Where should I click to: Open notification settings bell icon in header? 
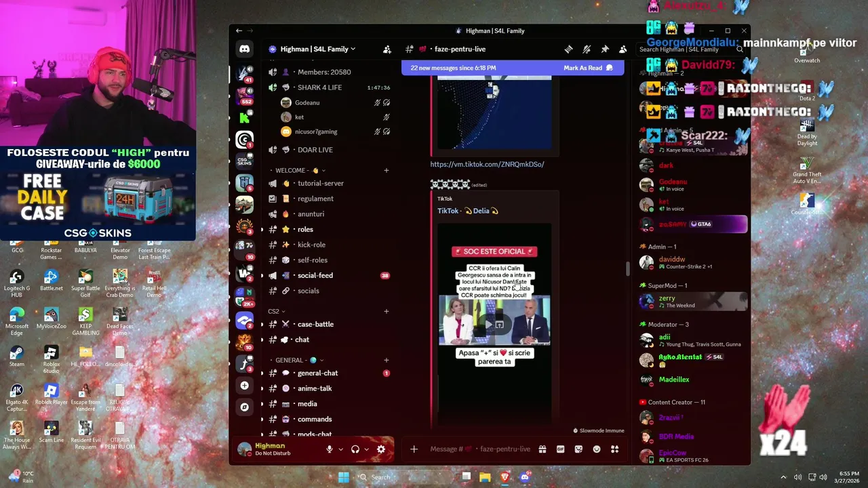click(587, 49)
